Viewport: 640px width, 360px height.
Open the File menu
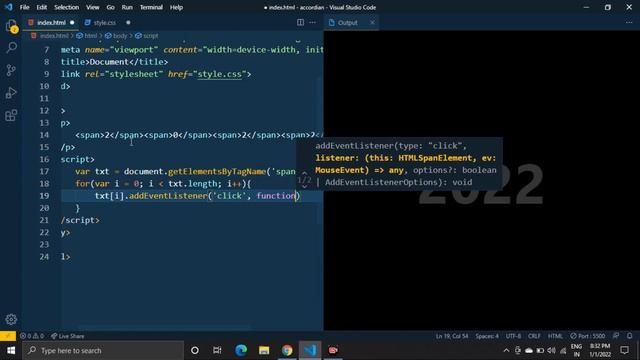coord(24,7)
